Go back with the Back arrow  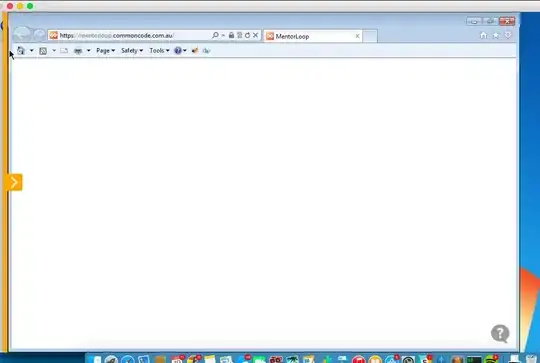coord(22,34)
